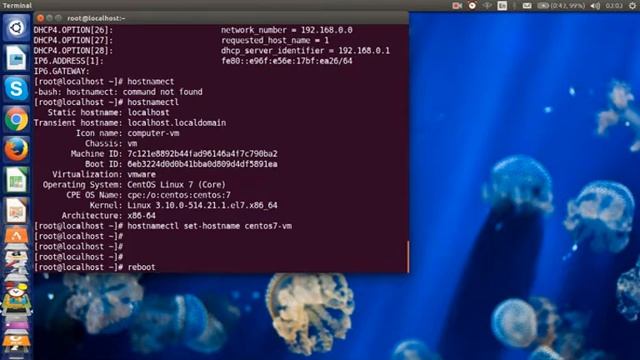Open the sound volume indicator
This screenshot has height=360, width=640.
pyautogui.click(x=596, y=5)
